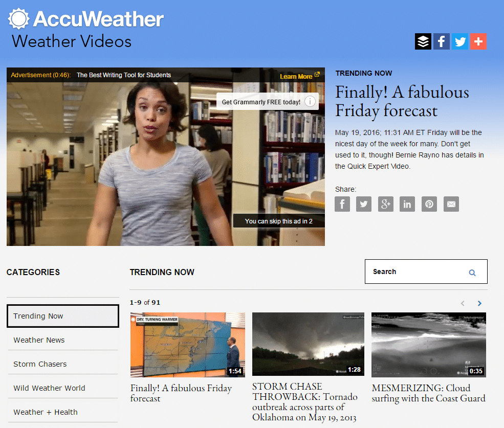
Task: Open the header Facebook icon
Action: (442, 41)
